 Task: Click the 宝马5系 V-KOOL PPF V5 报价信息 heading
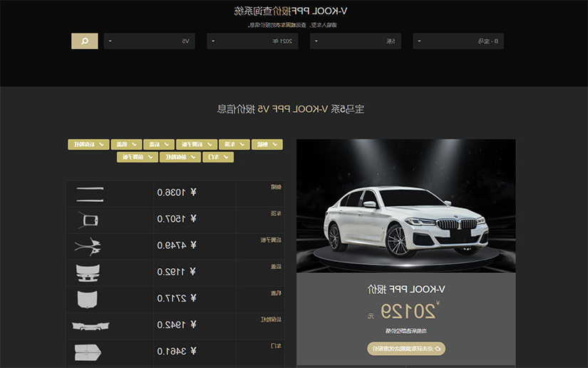[291, 109]
